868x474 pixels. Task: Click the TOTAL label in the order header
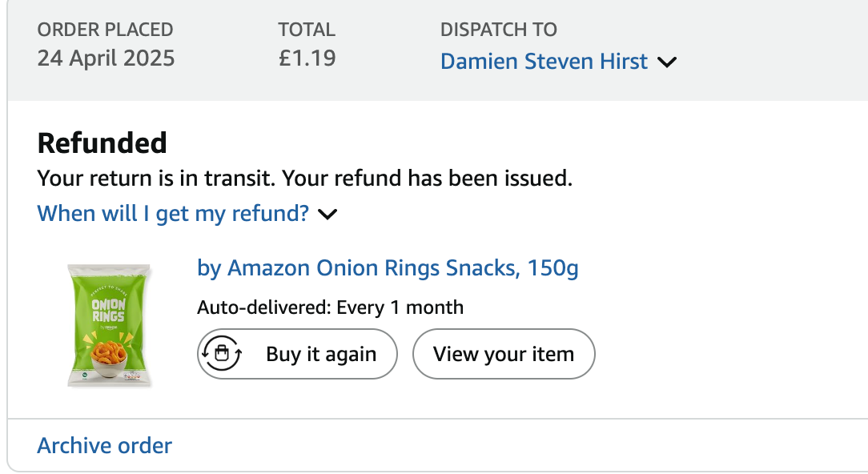click(x=307, y=30)
